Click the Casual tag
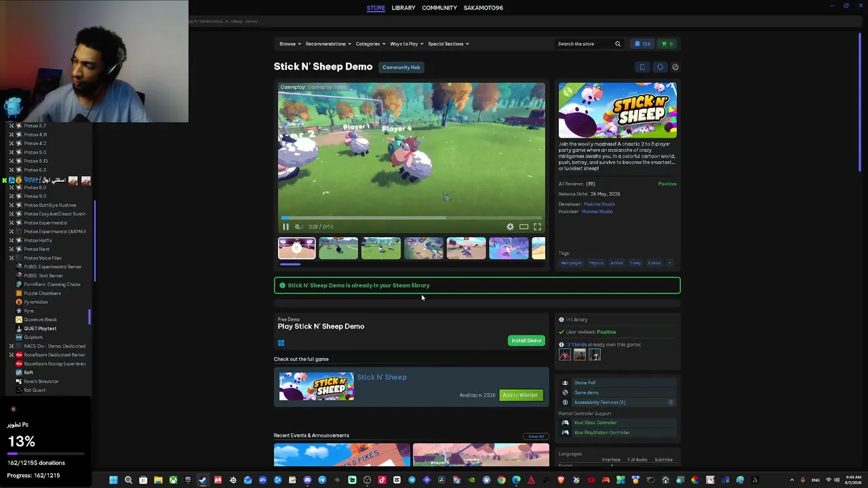This screenshot has width=868, height=488. [x=654, y=263]
